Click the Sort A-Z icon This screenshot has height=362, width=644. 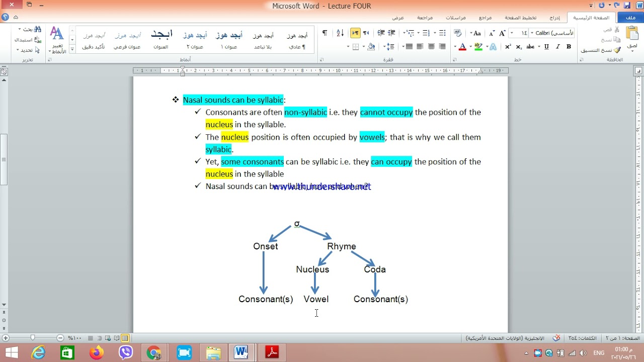pyautogui.click(x=340, y=33)
